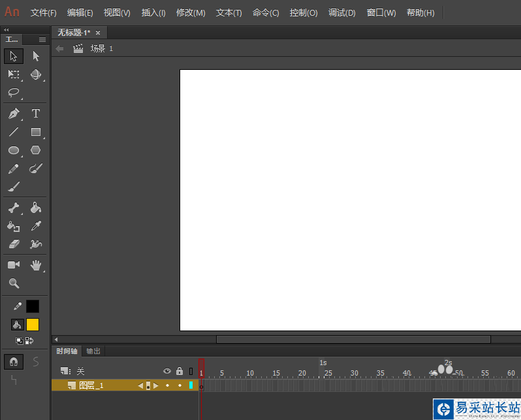This screenshot has height=420, width=521.
Task: Select the Bone tool
Action: tap(14, 208)
